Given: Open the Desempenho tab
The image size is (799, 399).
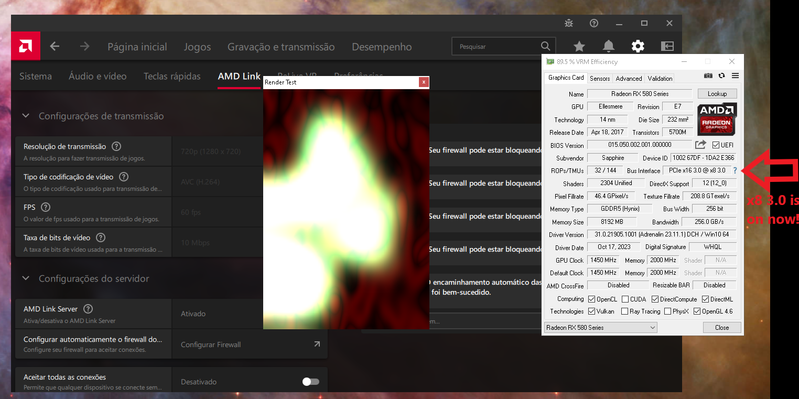Looking at the screenshot, I should 382,47.
